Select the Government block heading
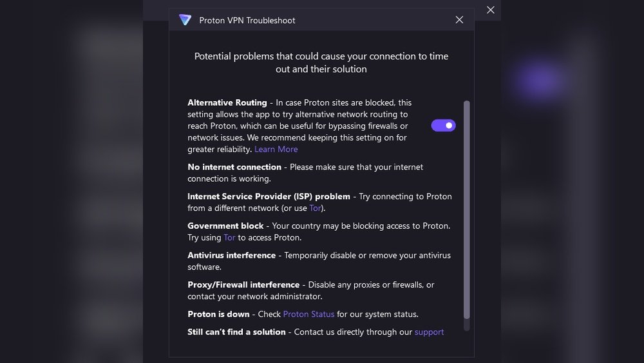The height and width of the screenshot is (363, 644). pyautogui.click(x=225, y=226)
